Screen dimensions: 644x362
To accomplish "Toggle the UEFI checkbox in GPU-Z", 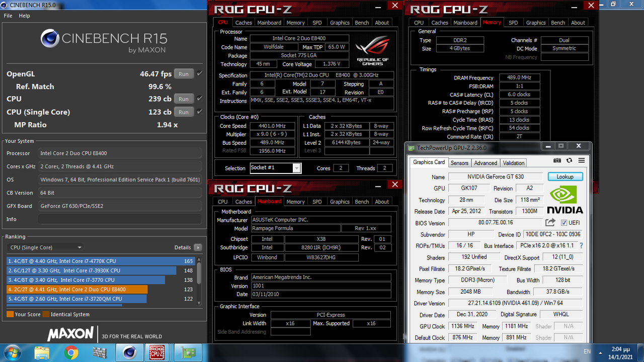I will click(563, 223).
